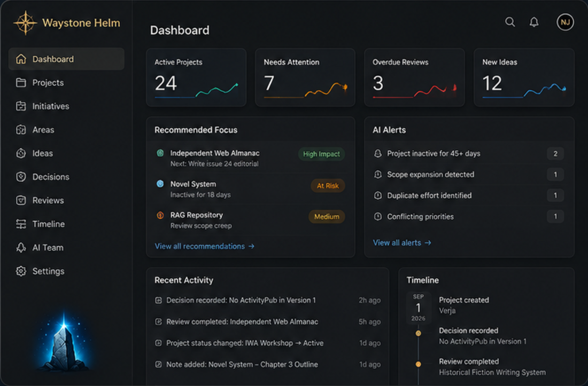The width and height of the screenshot is (588, 386).
Task: Click the AI Team rocket icon
Action: 21,248
